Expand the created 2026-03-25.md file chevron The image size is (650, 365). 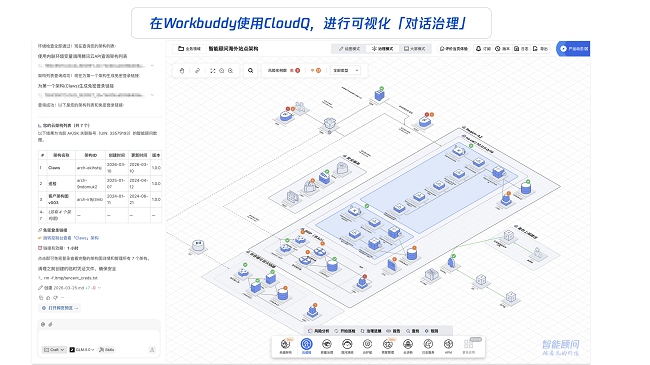[x=99, y=287]
